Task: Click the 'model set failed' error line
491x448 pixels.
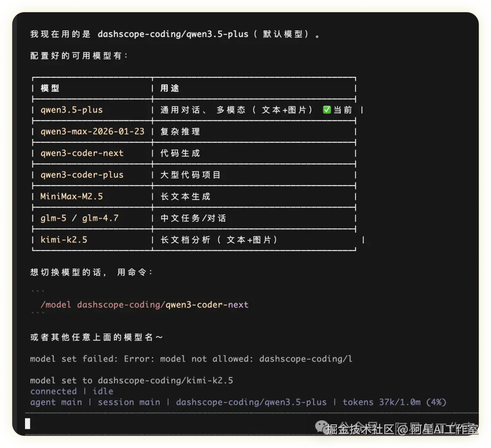Action: (191, 359)
